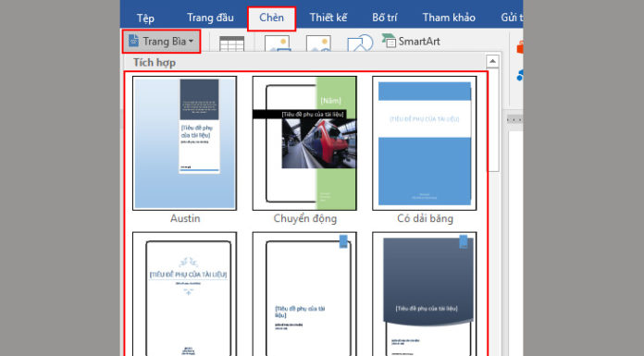Insert a SmartArt graphic

411,41
